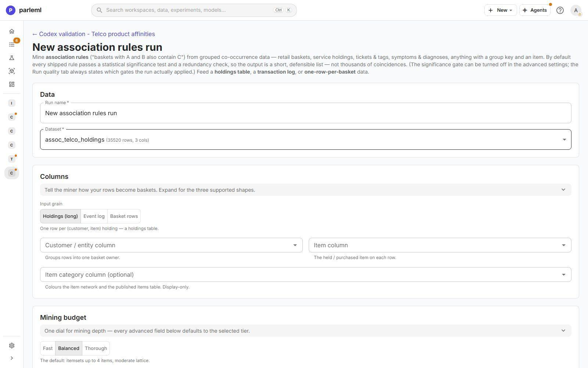Open the highlighted active C workspace tile
The image size is (588, 368).
12,173
